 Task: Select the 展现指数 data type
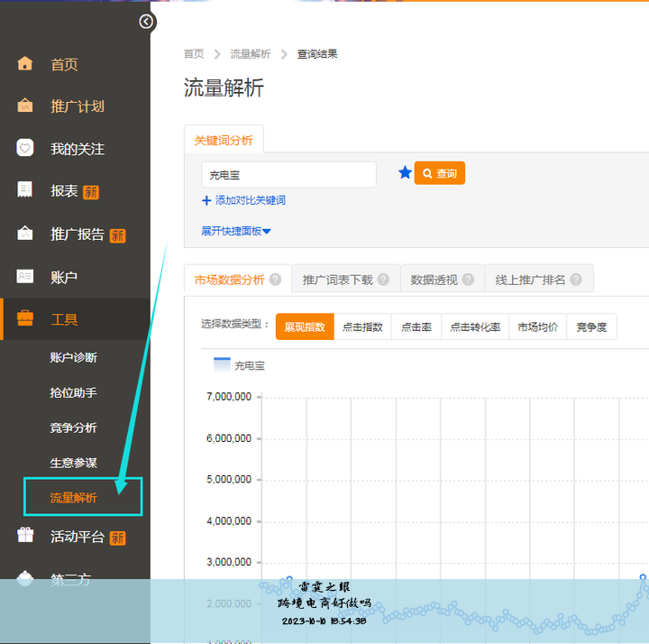click(x=305, y=327)
